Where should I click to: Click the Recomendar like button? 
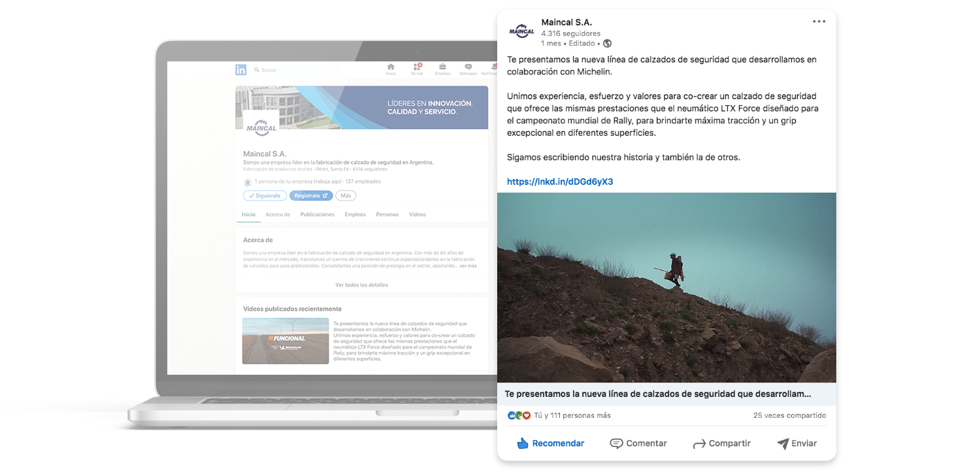[550, 443]
